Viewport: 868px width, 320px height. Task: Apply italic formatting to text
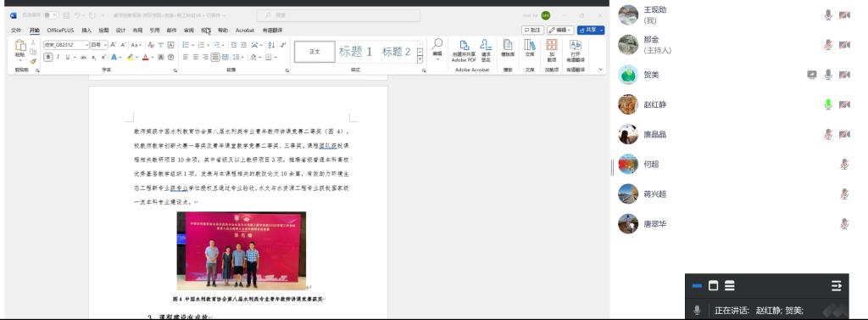click(x=58, y=57)
